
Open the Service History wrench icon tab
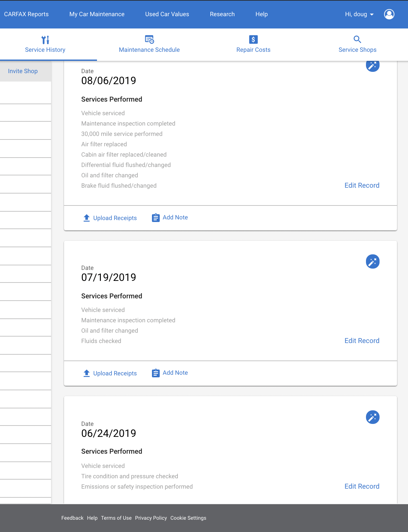pyautogui.click(x=45, y=40)
